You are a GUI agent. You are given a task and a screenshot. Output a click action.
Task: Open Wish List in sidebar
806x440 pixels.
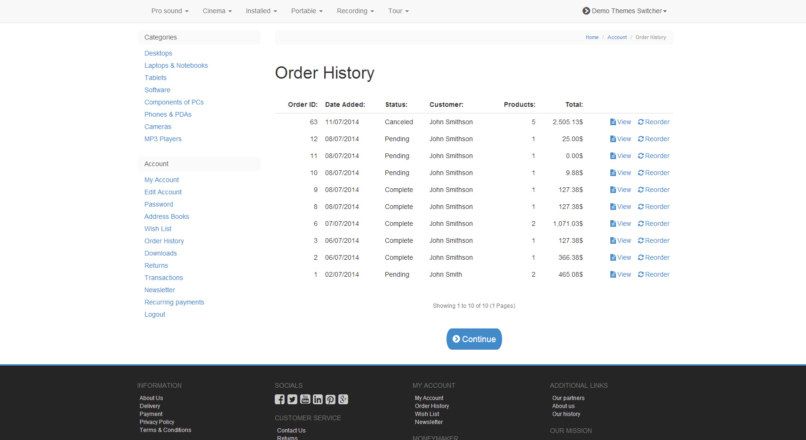[x=158, y=229]
